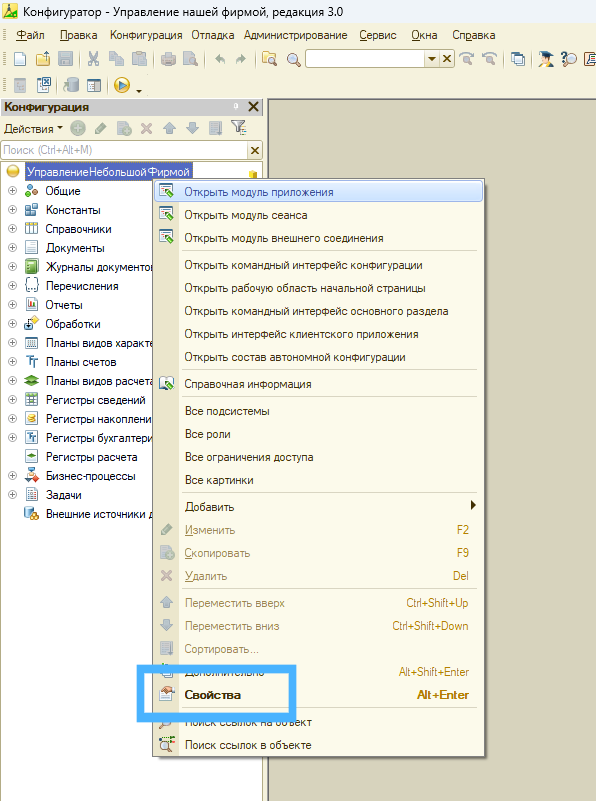Open the Администрирование menu
The image size is (596, 801).
pyautogui.click(x=295, y=35)
